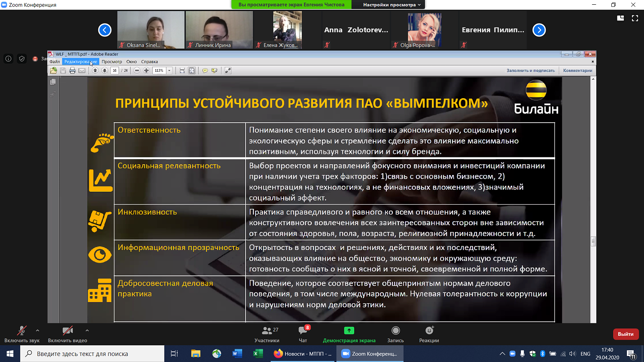Select Oksana Sinel video thumbnail
This screenshot has width=644, height=362.
pos(151,30)
